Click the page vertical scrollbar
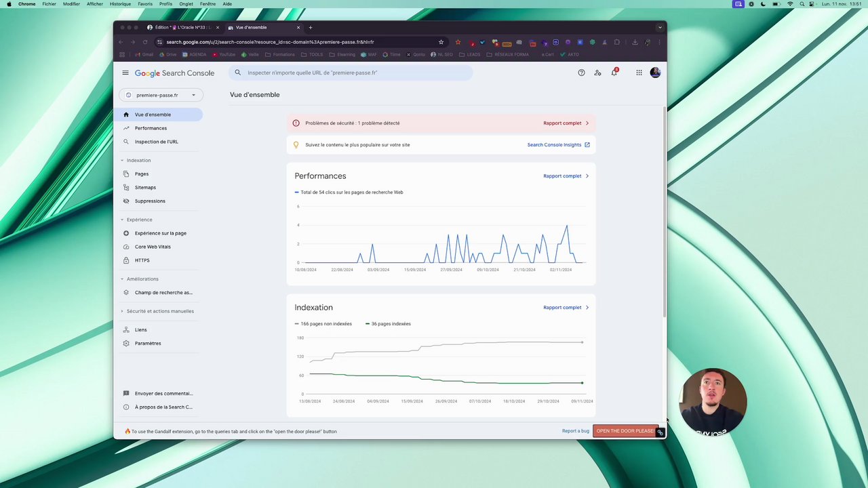868x488 pixels. click(x=665, y=212)
